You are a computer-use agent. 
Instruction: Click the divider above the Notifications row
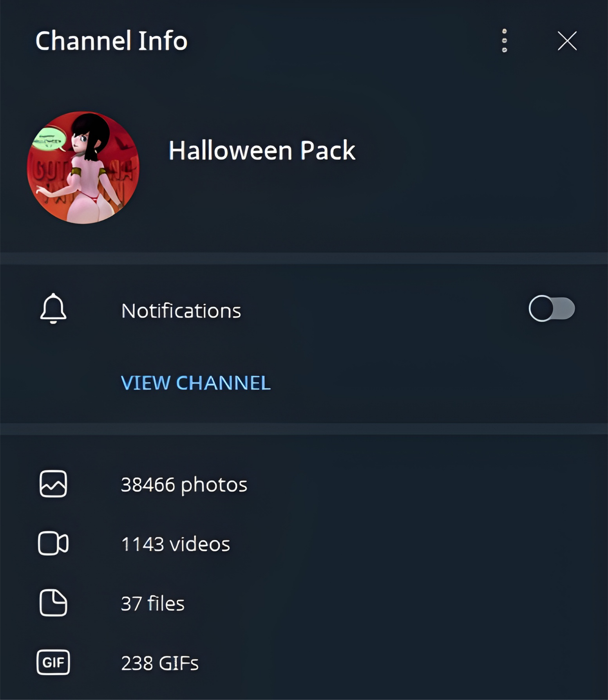point(304,258)
